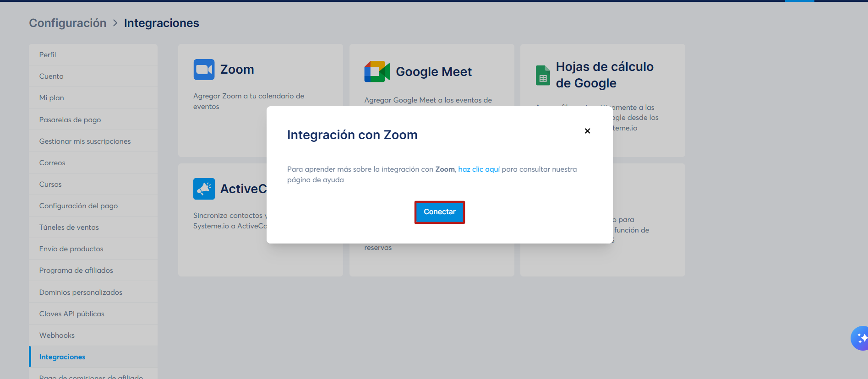Open Envío de productos
The image size is (868, 379).
[x=93, y=249]
